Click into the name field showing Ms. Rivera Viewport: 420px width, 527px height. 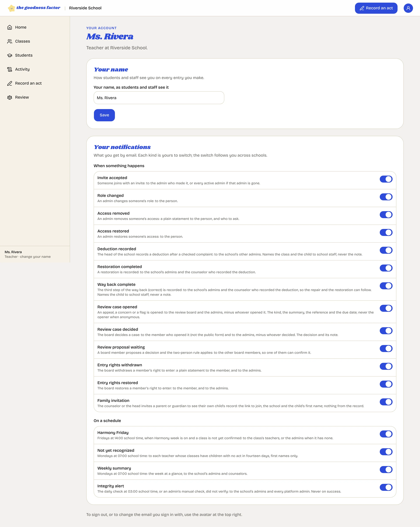coord(159,98)
